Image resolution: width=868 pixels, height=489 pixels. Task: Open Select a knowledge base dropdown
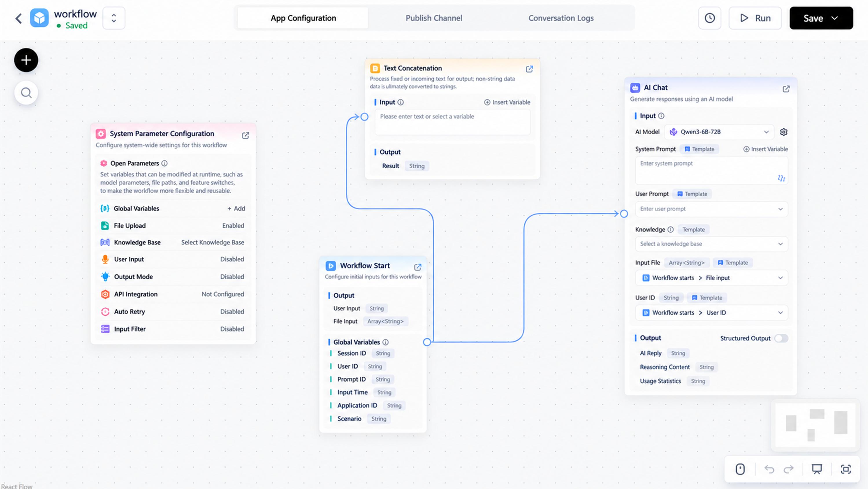[711, 244]
